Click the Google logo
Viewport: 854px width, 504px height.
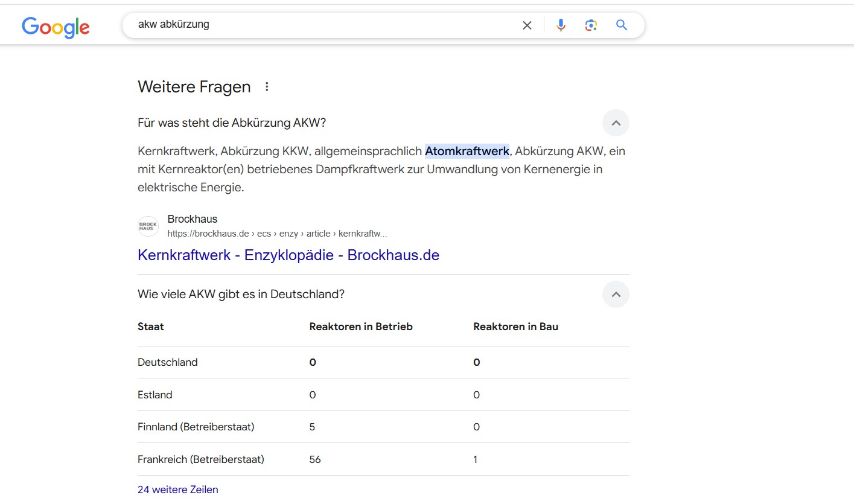click(56, 27)
